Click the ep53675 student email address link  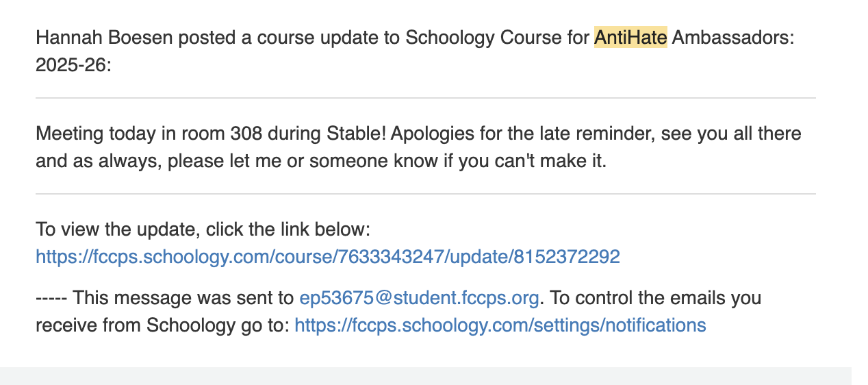(x=419, y=299)
